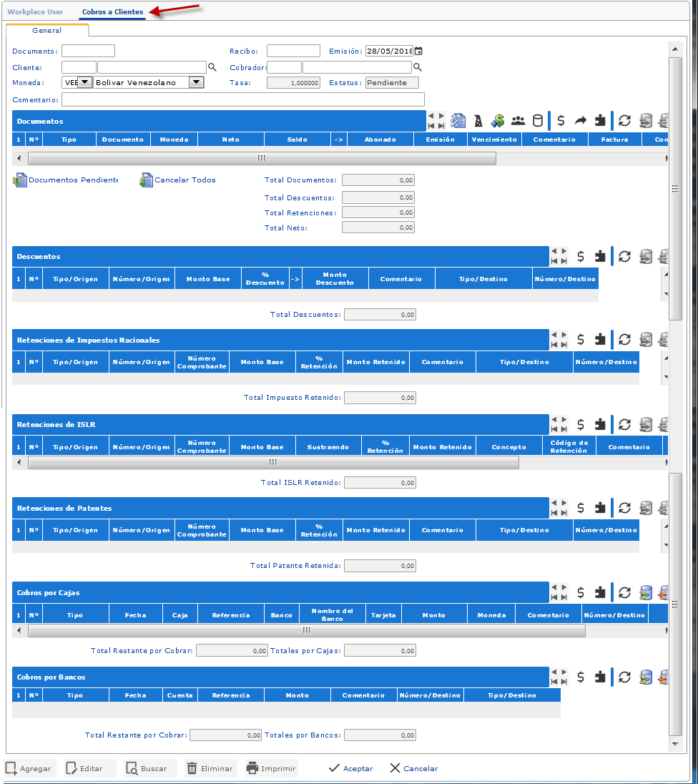Click the navigation arrows pad in Cobros por Cajas toolbar
698x784 pixels.
[559, 592]
